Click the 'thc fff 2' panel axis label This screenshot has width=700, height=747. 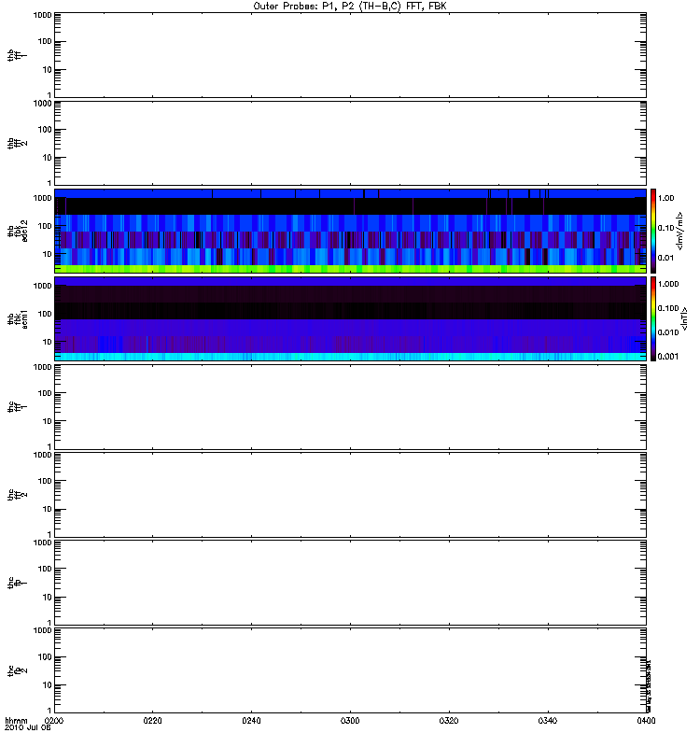point(17,495)
